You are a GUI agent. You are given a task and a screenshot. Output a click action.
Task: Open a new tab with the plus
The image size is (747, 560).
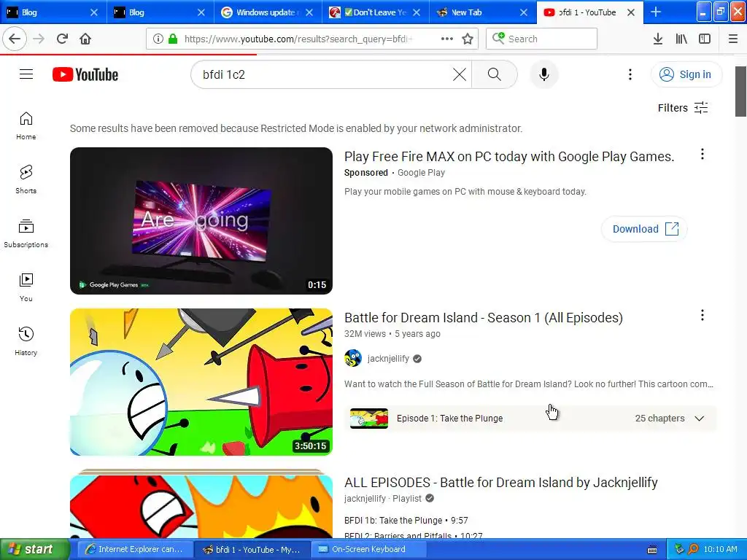pos(656,12)
